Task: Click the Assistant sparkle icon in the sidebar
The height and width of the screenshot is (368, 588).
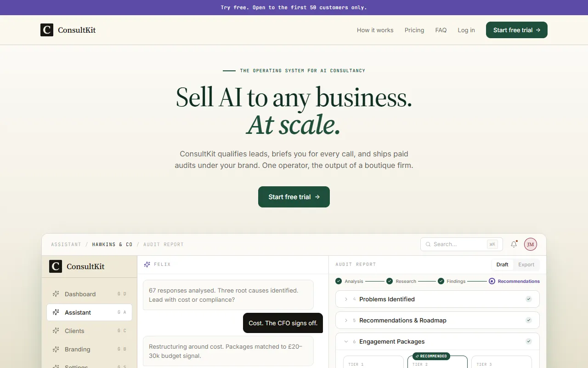Action: click(56, 312)
